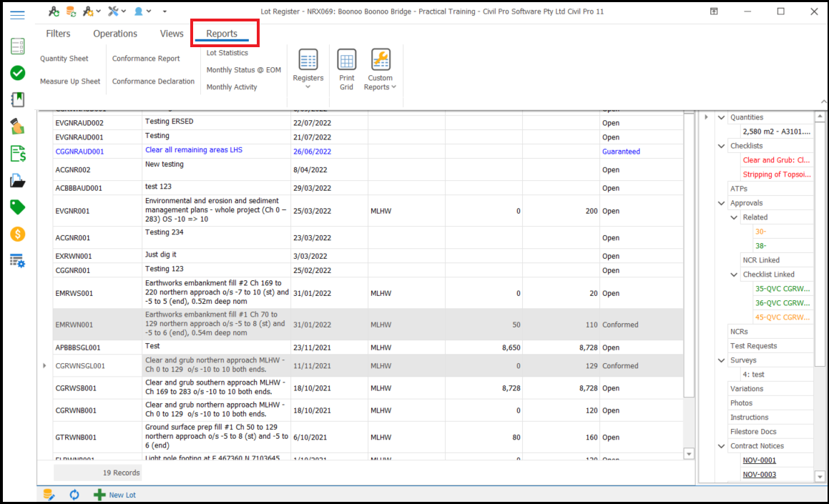Click the NOV-0001 contract notice link

click(759, 460)
